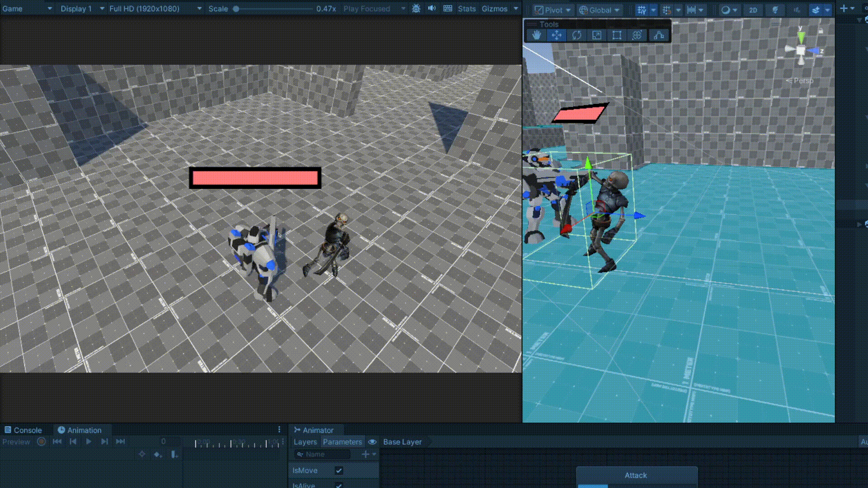Toggle the IsMove parameter checkbox
Image resolution: width=868 pixels, height=488 pixels.
(339, 470)
